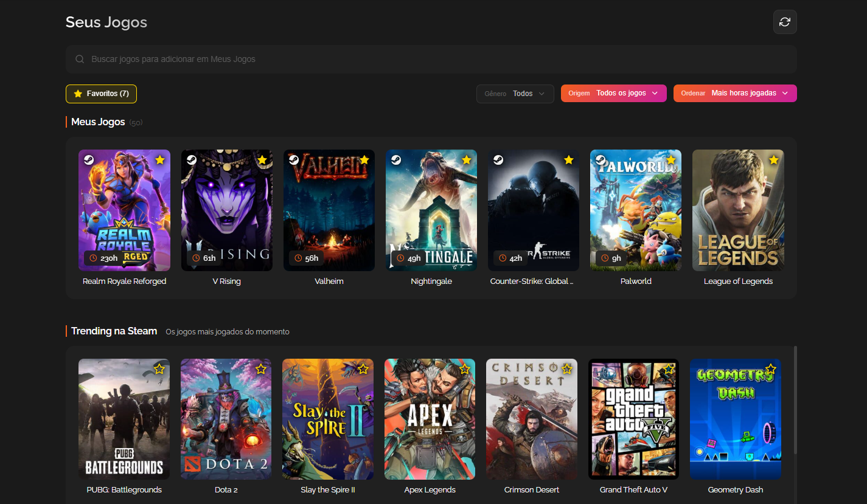Favorite Dota 2 using its star
The width and height of the screenshot is (867, 504).
pos(261,369)
